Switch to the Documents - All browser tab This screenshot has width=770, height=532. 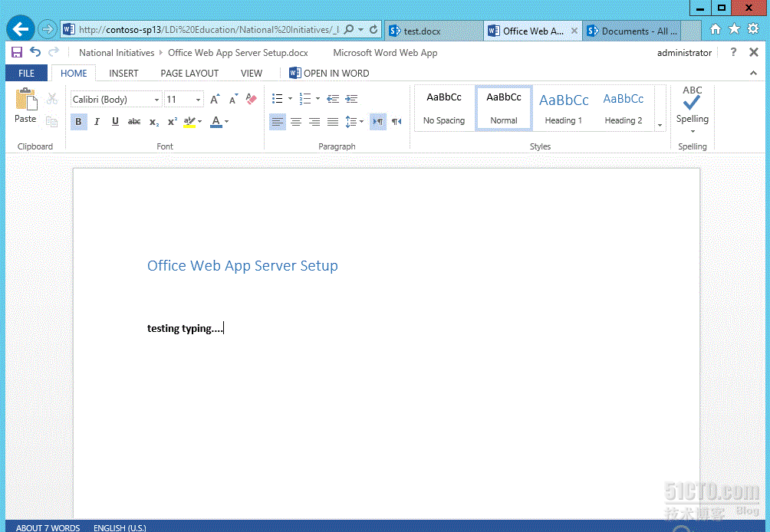tap(633, 31)
